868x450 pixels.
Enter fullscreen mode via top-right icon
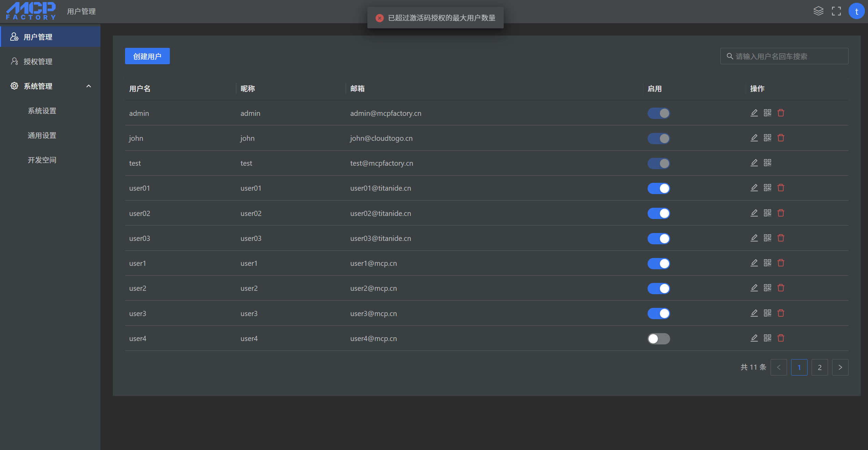click(x=836, y=11)
